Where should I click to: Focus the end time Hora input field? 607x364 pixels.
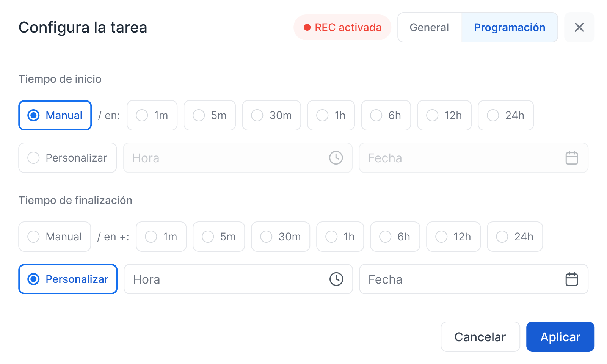[x=227, y=279]
